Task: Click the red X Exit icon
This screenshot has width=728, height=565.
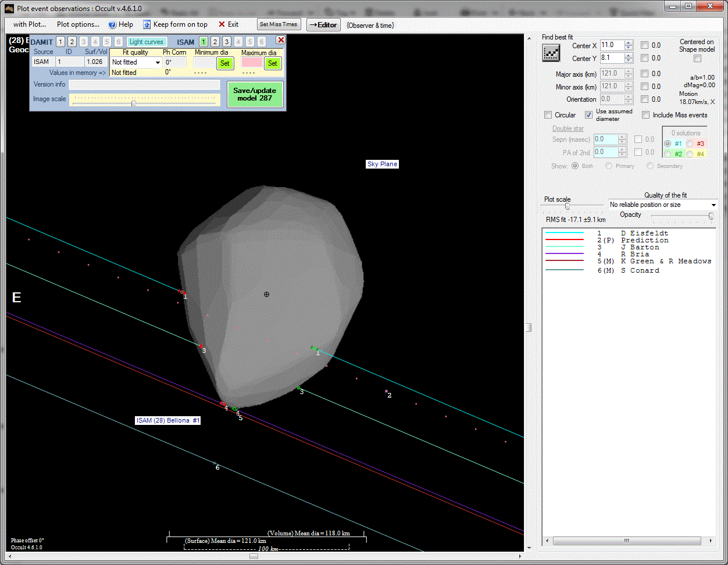Action: tap(222, 24)
